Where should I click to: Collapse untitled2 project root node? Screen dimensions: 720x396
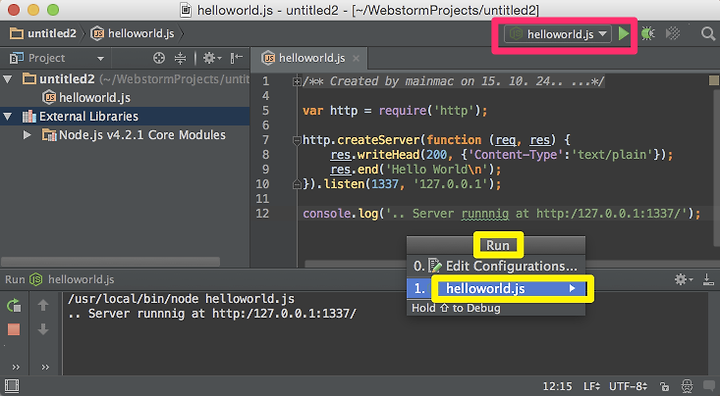8,79
